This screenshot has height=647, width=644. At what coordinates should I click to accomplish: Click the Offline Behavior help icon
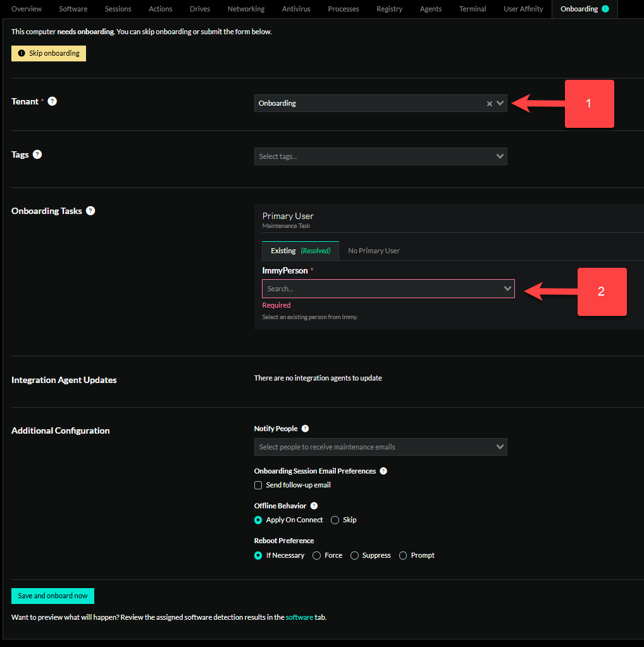tap(314, 506)
